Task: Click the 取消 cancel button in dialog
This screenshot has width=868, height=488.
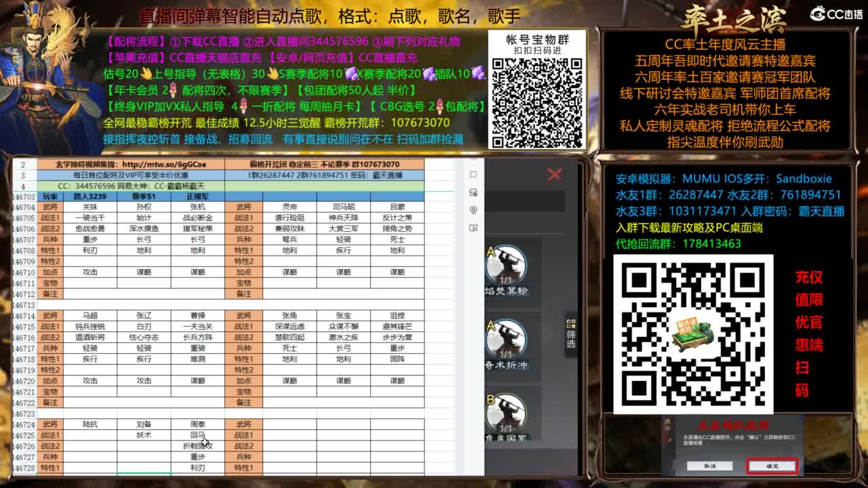Action: pos(709,466)
